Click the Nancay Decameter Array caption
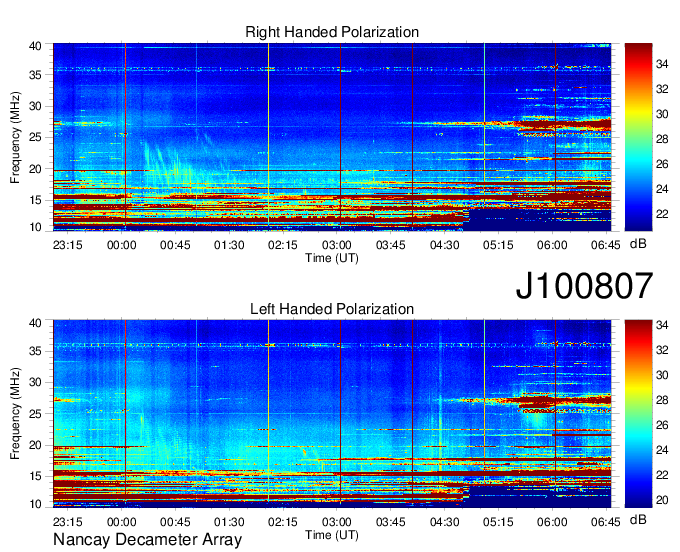 pos(147,540)
